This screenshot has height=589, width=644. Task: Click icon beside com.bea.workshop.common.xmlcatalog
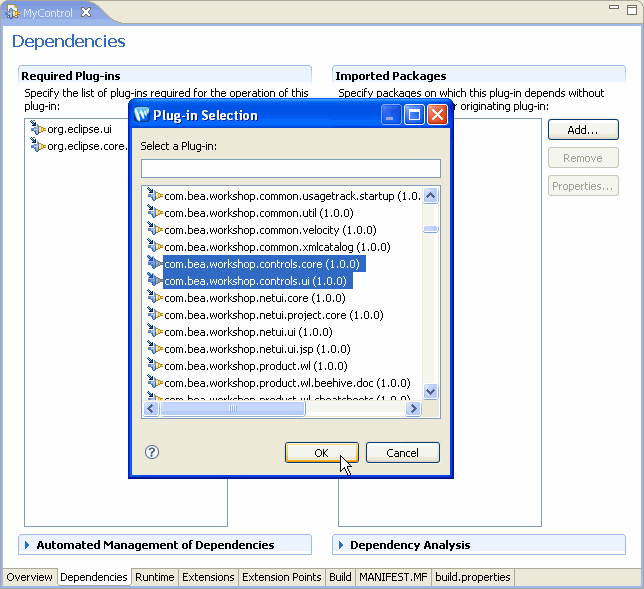point(155,246)
